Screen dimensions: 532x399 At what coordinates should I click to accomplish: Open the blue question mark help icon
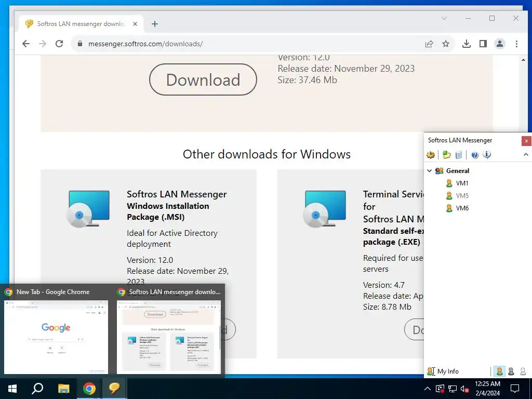[475, 155]
